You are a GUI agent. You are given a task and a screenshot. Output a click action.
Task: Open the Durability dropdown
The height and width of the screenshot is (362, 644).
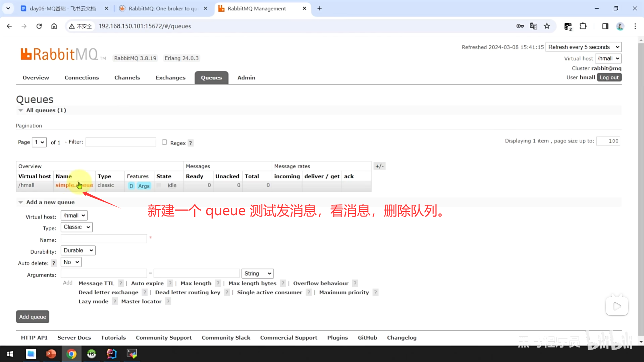(78, 250)
